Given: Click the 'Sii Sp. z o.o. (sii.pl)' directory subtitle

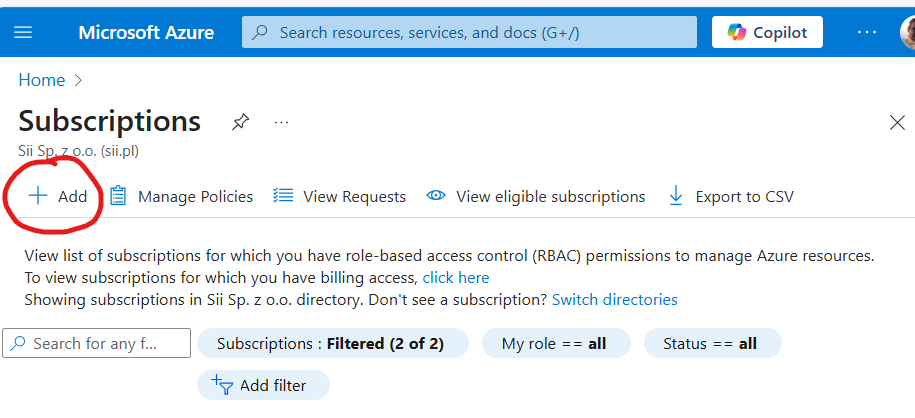Looking at the screenshot, I should (79, 151).
